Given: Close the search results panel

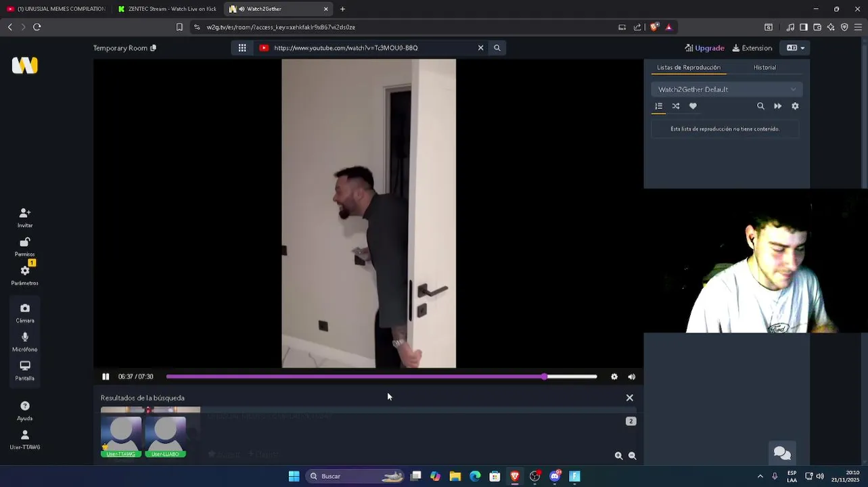Looking at the screenshot, I should coord(630,398).
